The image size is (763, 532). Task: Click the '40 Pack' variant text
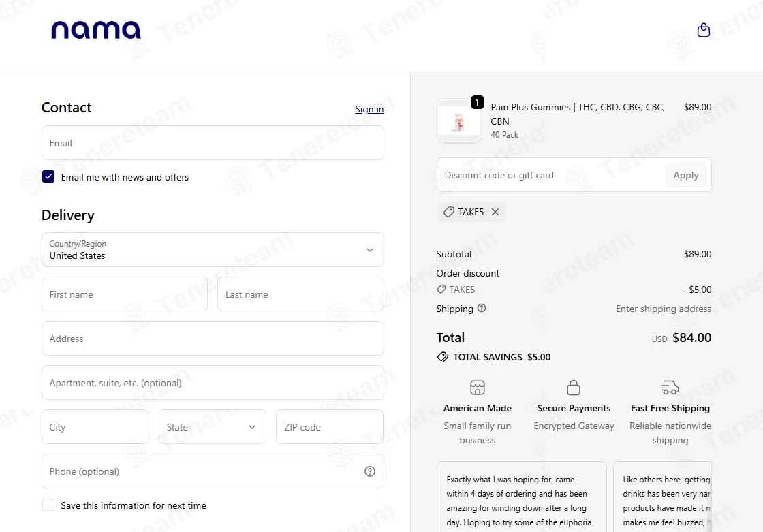(504, 135)
